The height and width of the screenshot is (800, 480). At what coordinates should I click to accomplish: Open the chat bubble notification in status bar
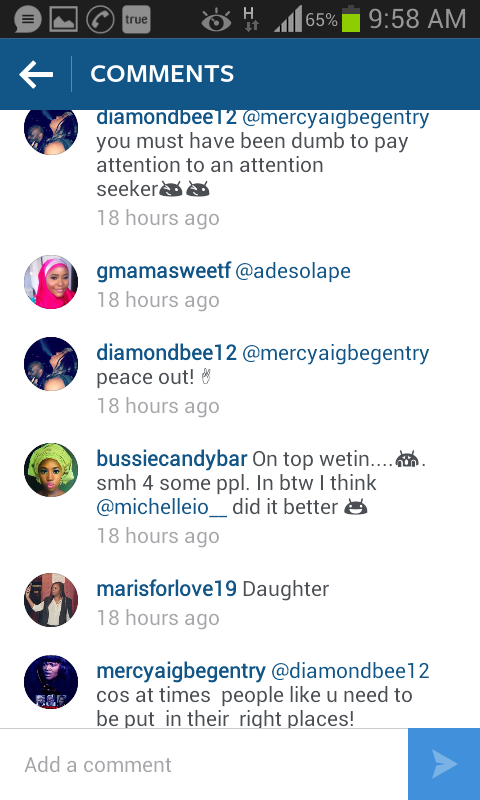click(x=28, y=19)
